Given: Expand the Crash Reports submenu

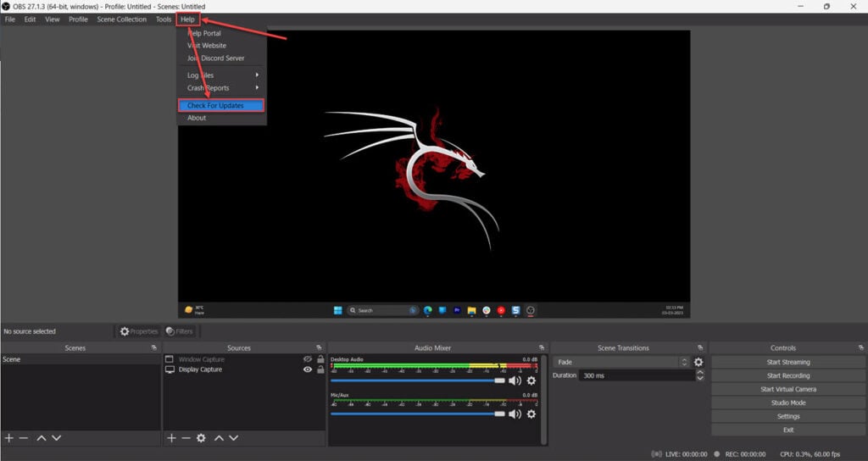Looking at the screenshot, I should tap(221, 88).
